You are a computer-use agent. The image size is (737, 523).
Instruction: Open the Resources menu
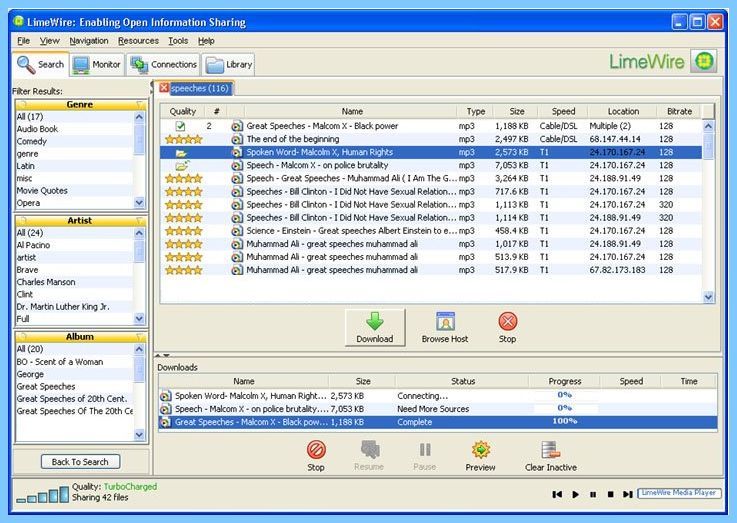[x=138, y=41]
